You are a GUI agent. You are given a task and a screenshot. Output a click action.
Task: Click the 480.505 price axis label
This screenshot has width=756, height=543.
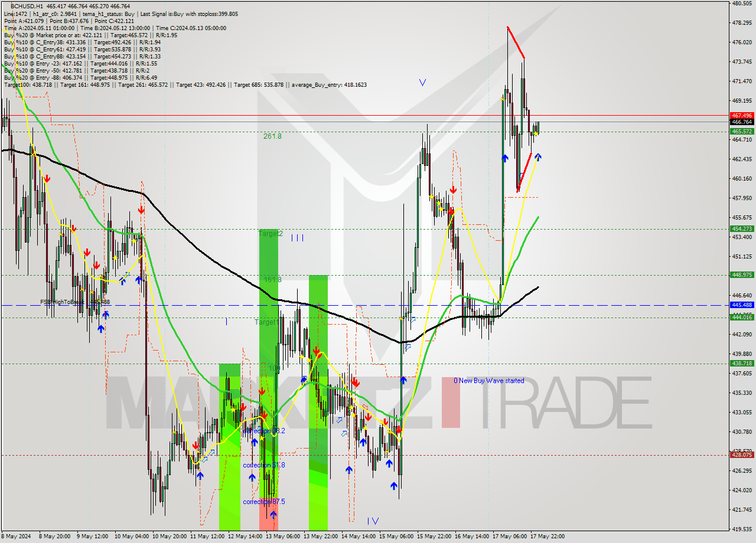(x=742, y=4)
